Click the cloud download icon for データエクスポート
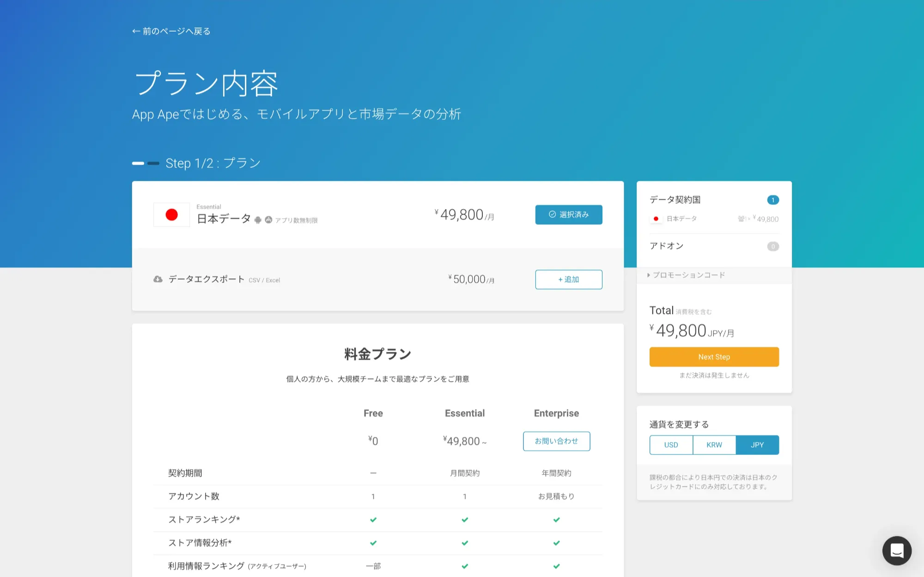 coord(158,279)
